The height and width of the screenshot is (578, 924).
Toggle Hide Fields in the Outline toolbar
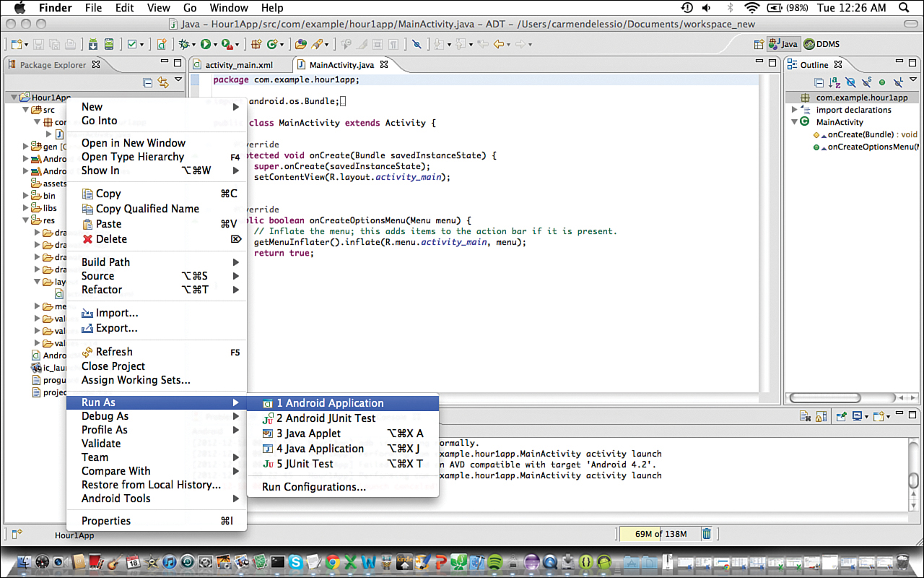pos(850,82)
